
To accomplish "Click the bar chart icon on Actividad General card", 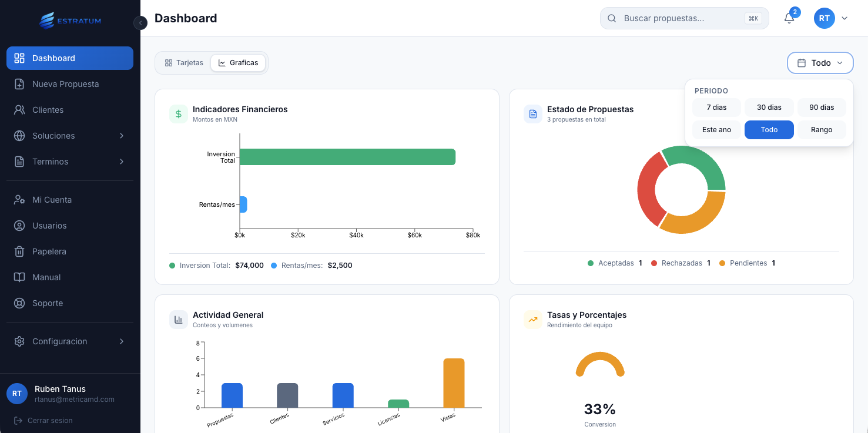I will coord(179,319).
